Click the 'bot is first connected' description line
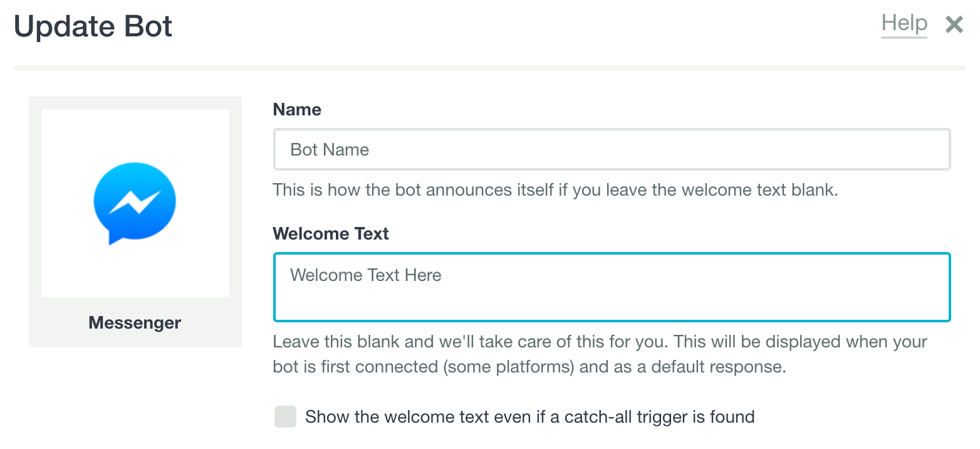 point(529,367)
